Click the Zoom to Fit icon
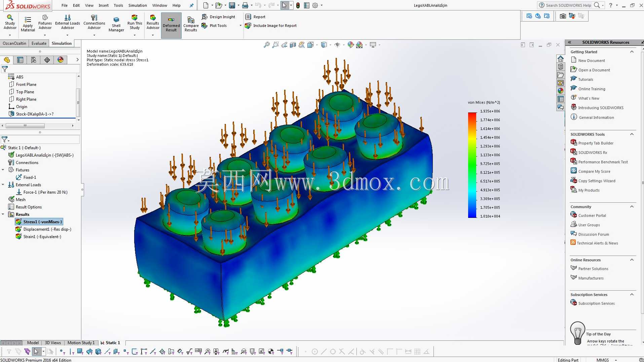 (x=267, y=45)
